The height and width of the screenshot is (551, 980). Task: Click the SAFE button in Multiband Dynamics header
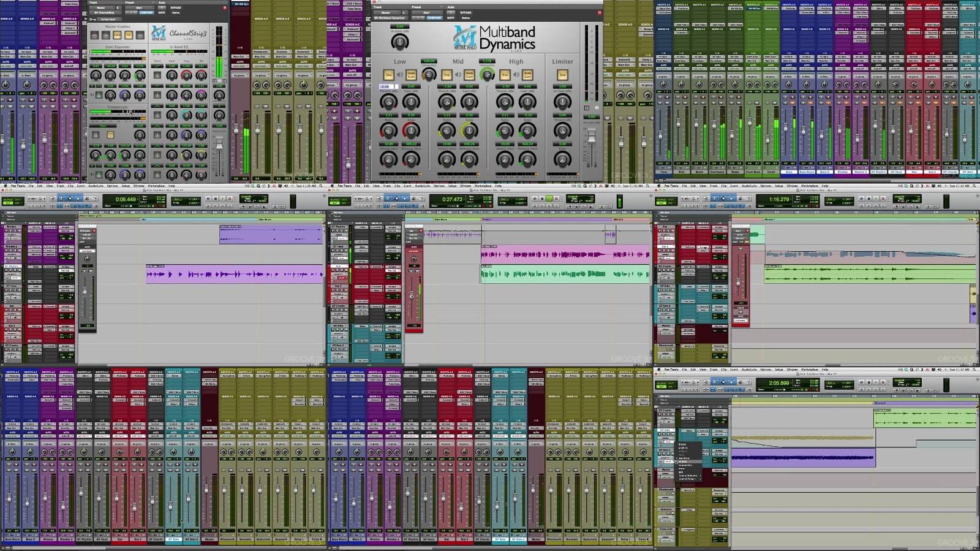(x=451, y=18)
